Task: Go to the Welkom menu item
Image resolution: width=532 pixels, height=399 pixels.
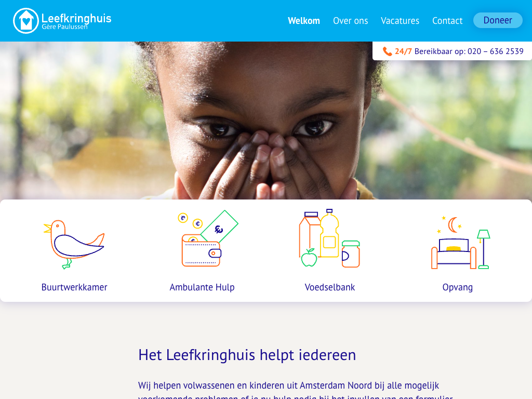Action: [x=303, y=21]
